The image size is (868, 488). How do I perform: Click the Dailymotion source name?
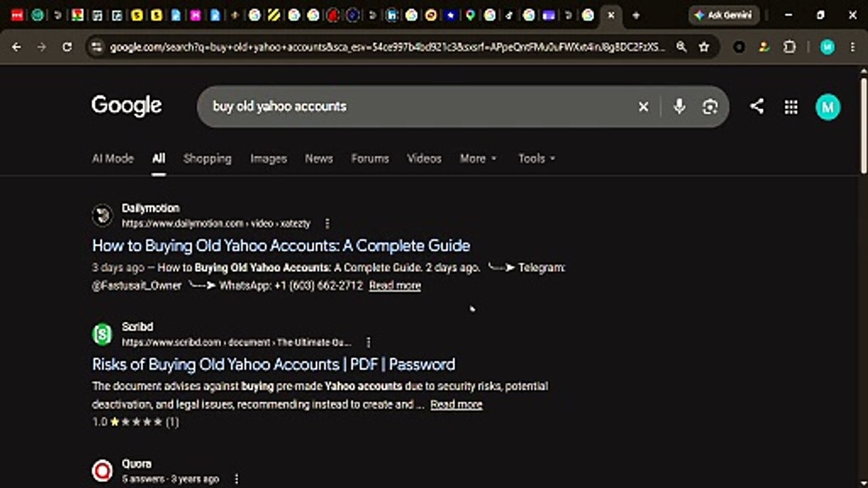151,208
